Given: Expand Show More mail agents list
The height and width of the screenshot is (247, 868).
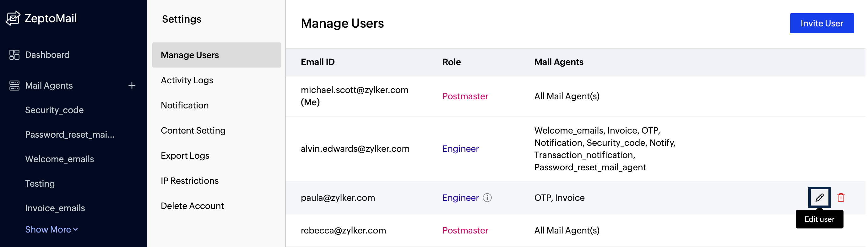Looking at the screenshot, I should pos(51,229).
